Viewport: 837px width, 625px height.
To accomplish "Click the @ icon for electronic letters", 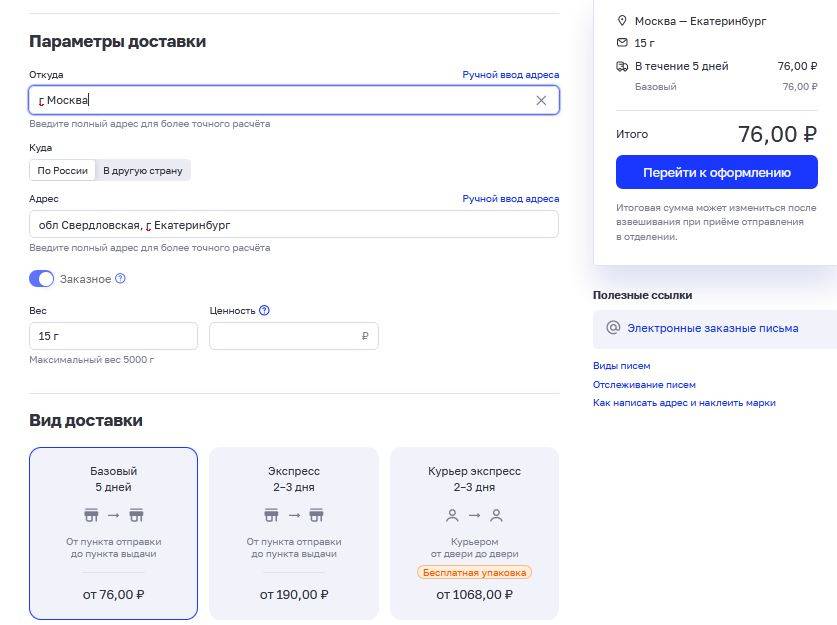I will [x=613, y=328].
